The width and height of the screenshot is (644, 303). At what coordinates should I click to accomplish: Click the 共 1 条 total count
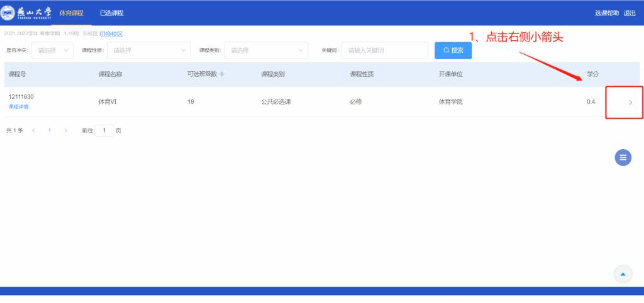click(15, 131)
